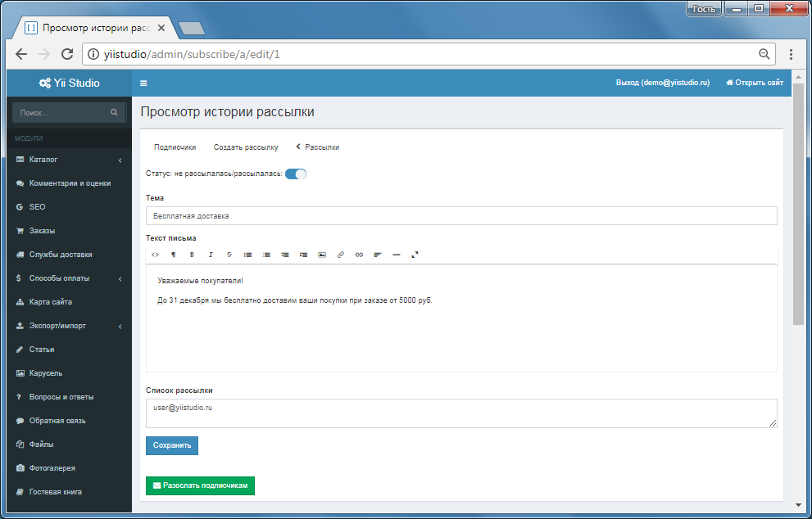
Task: Switch to the Подписчики tab
Action: tap(175, 147)
